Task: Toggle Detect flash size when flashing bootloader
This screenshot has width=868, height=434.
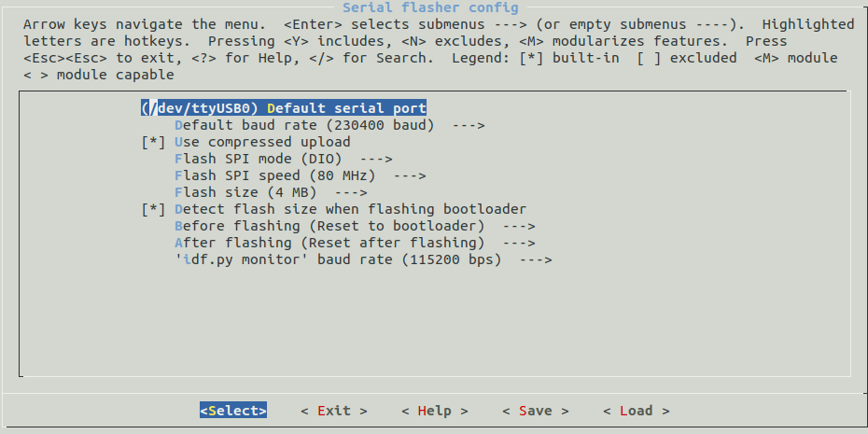Action: tap(152, 209)
